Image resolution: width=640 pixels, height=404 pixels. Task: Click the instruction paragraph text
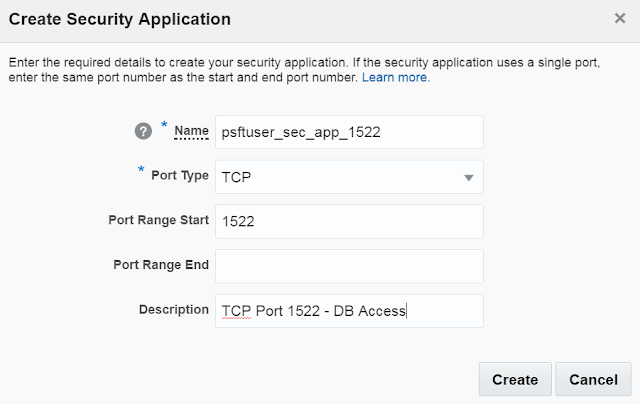[x=300, y=69]
